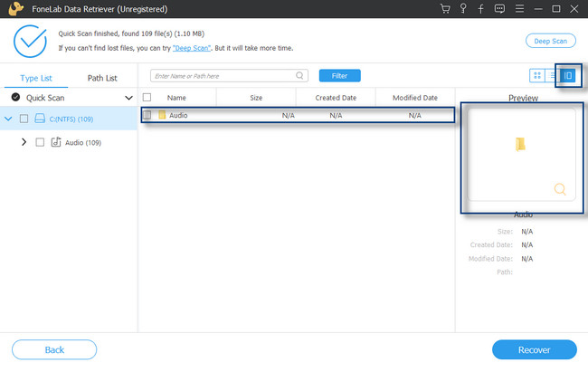Click the Audio music-note icon in tree
This screenshot has width=588, height=372.
tap(56, 142)
